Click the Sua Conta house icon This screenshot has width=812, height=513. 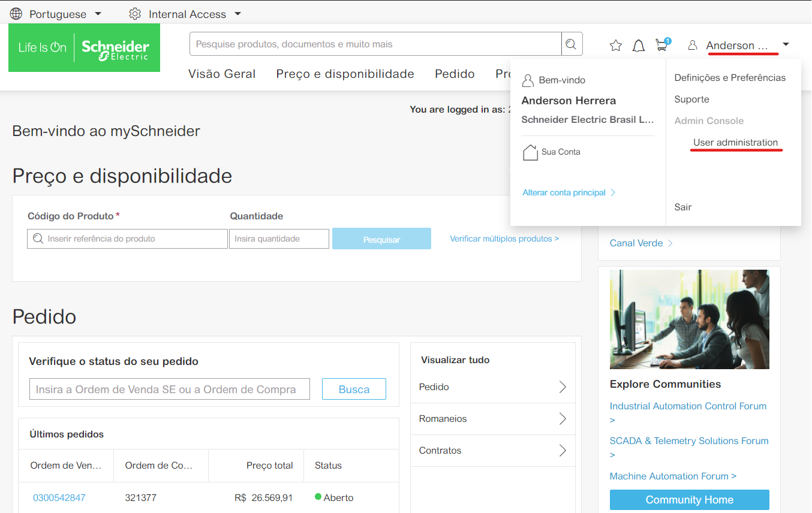[530, 152]
